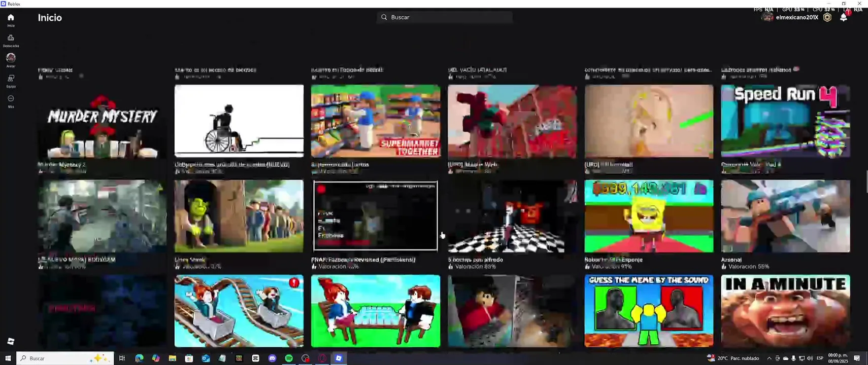Open the Robux balance icon
The height and width of the screenshot is (365, 868).
[x=827, y=17]
